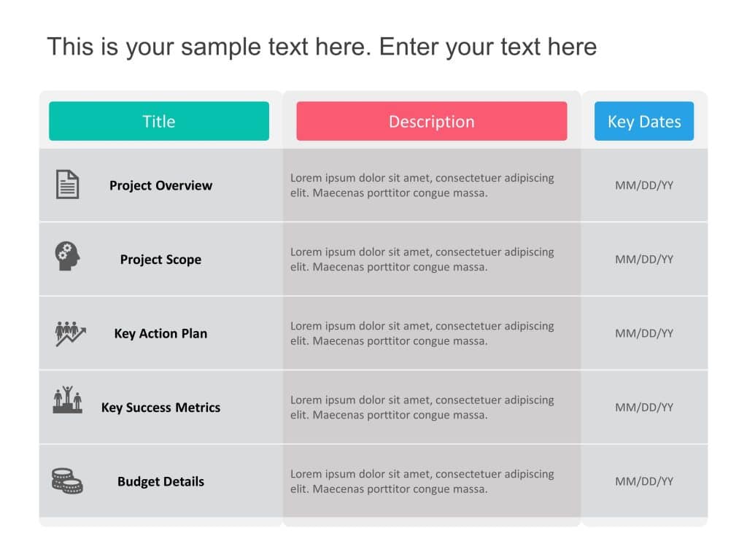
Task: Select the winners podium icon
Action: click(x=67, y=401)
